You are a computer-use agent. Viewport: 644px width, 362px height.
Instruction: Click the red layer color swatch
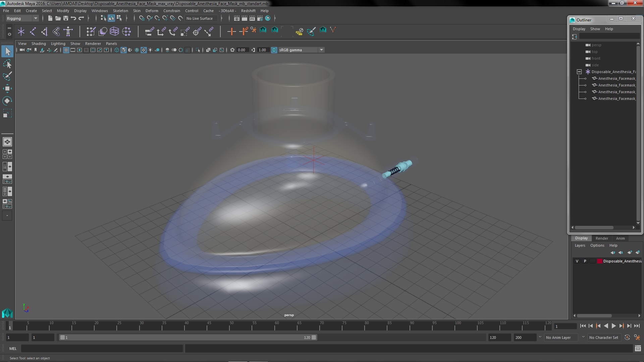(x=599, y=261)
